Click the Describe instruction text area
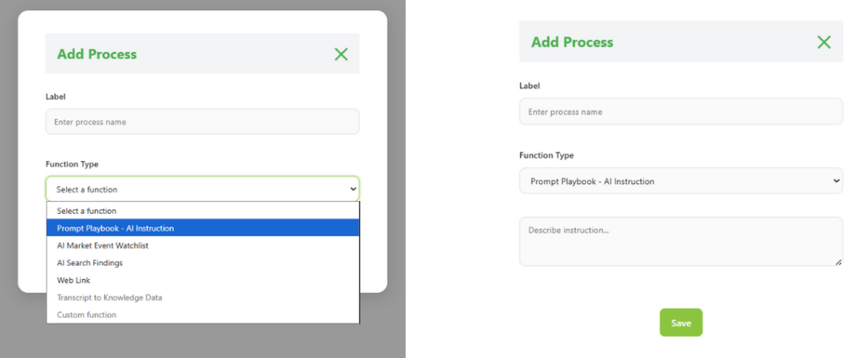The image size is (868, 358). (681, 241)
